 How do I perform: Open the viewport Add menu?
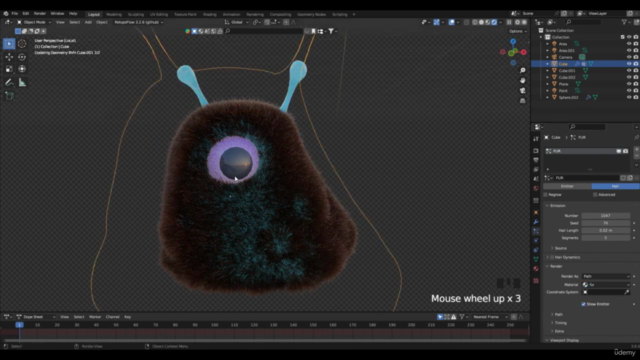click(x=88, y=22)
